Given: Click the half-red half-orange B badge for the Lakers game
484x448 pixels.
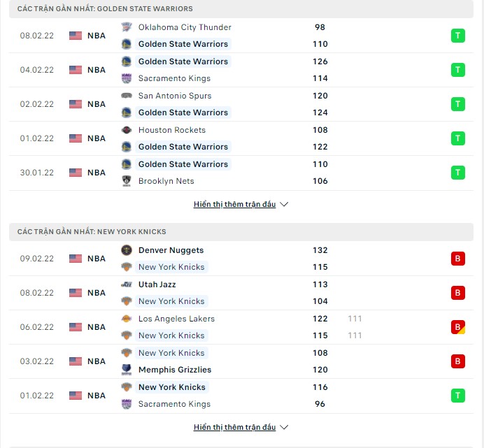Looking at the screenshot, I should [x=457, y=327].
